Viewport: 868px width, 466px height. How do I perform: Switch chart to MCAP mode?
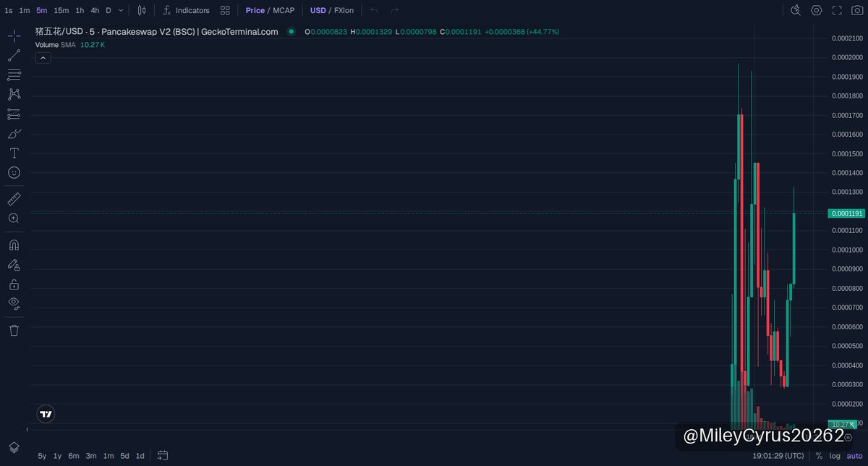click(x=284, y=10)
